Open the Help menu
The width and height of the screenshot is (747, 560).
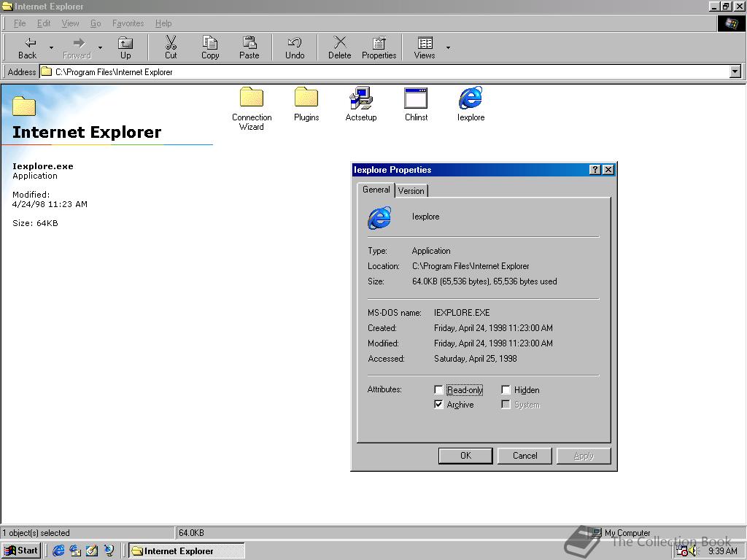point(163,23)
